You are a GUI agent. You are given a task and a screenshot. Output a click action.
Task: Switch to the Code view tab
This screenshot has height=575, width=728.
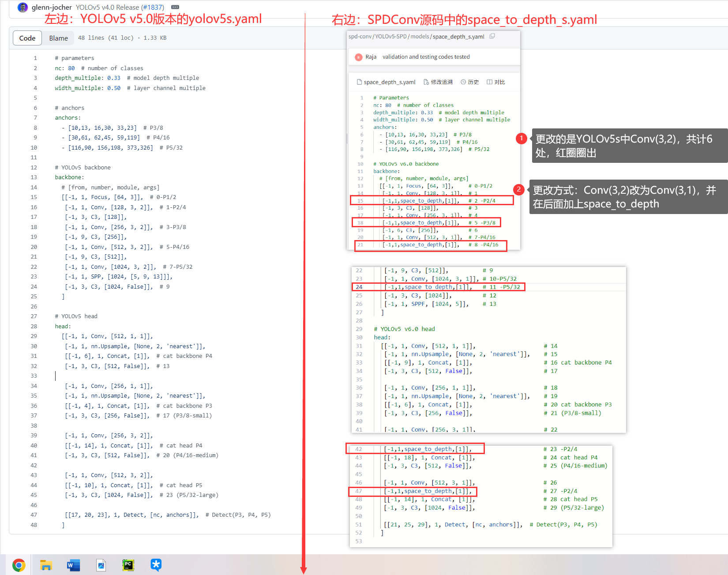(x=27, y=38)
